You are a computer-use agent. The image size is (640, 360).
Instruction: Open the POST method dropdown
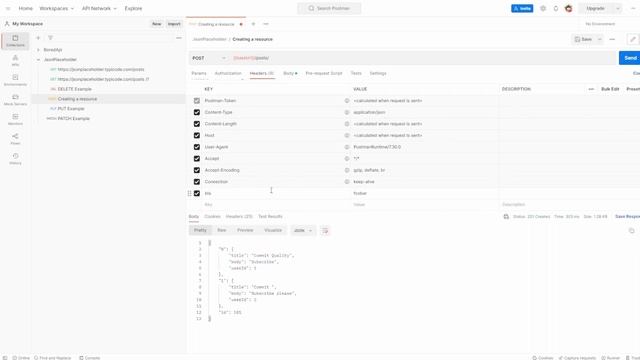pos(209,58)
